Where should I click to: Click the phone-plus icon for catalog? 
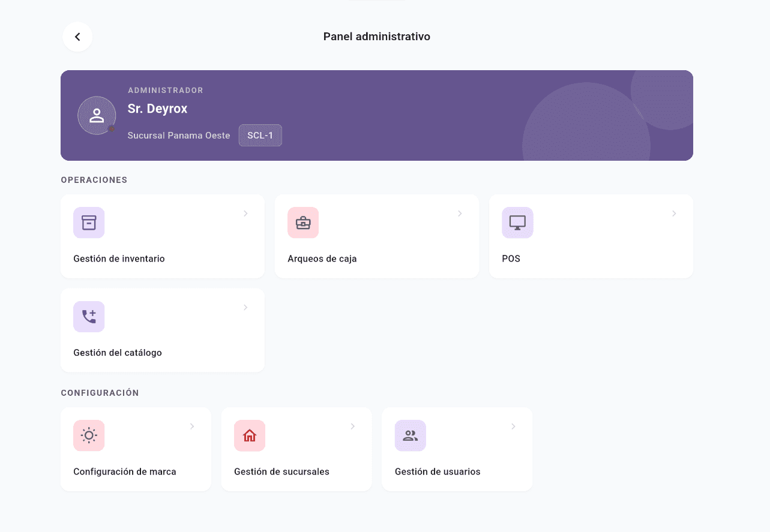tap(89, 317)
